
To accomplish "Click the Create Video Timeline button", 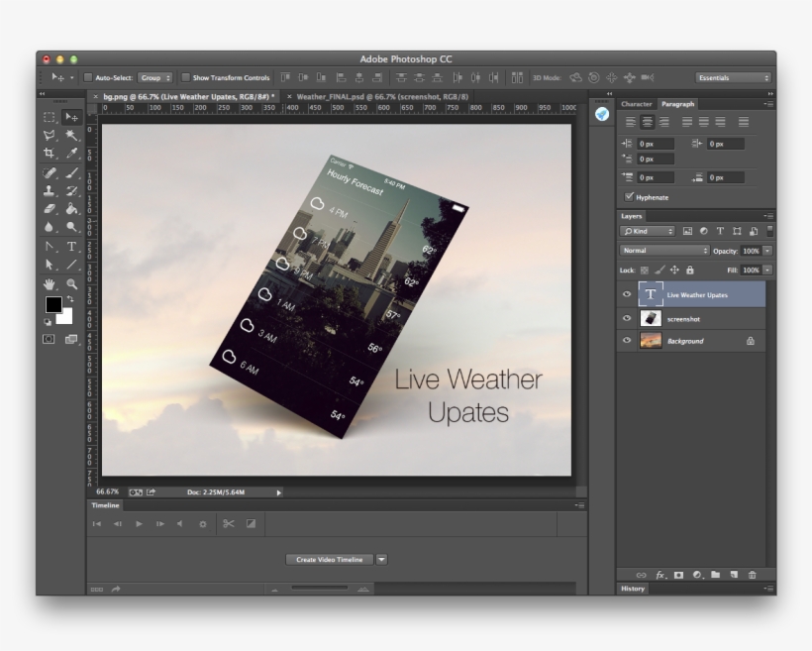I will [330, 559].
